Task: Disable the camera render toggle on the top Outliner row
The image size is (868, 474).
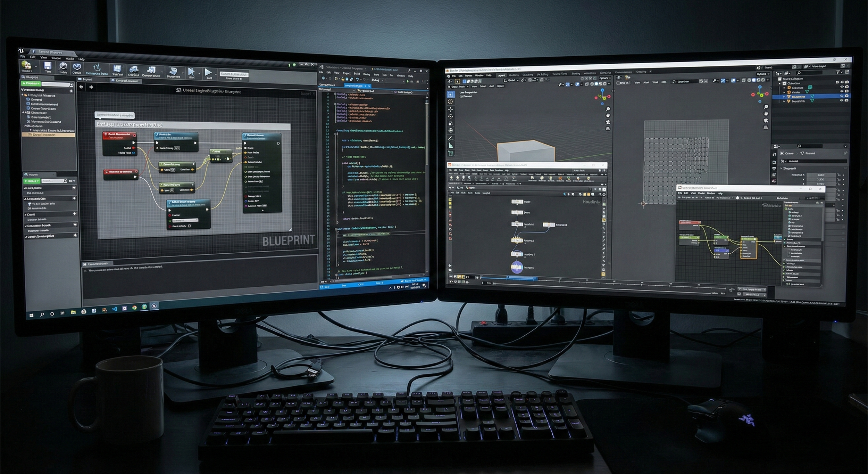Action: pyautogui.click(x=847, y=82)
